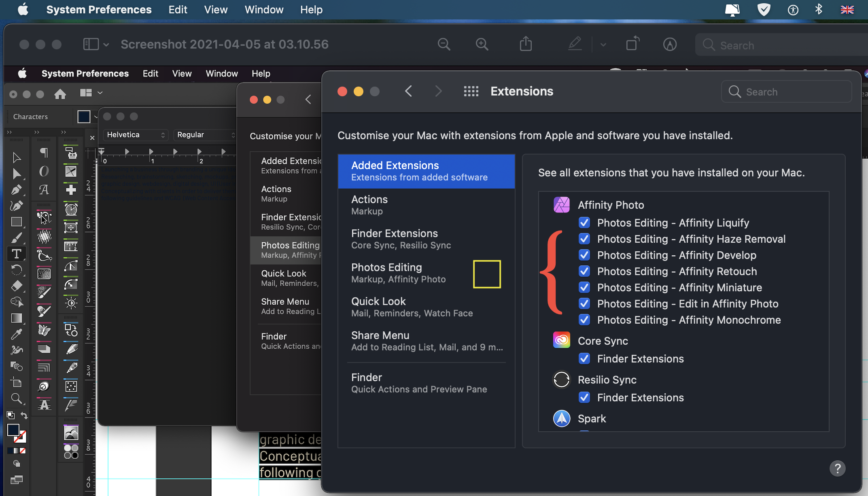Click the pilcrow paragraph plugin tool
Screen dimensions: 868x496
click(x=44, y=153)
